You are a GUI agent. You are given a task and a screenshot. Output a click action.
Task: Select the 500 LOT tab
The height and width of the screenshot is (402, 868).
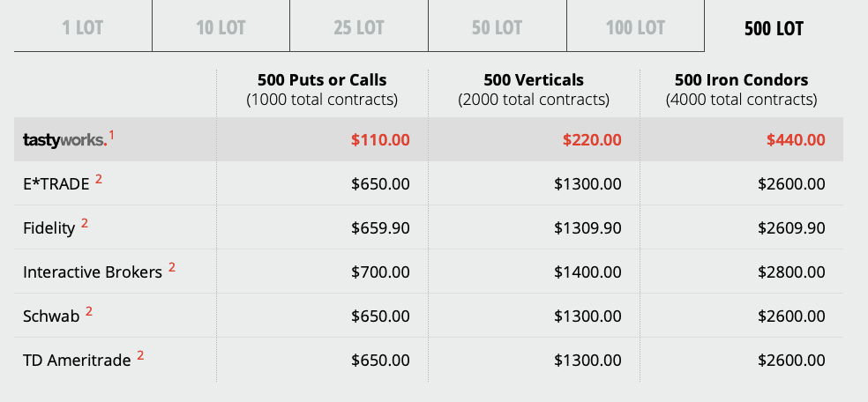click(774, 26)
